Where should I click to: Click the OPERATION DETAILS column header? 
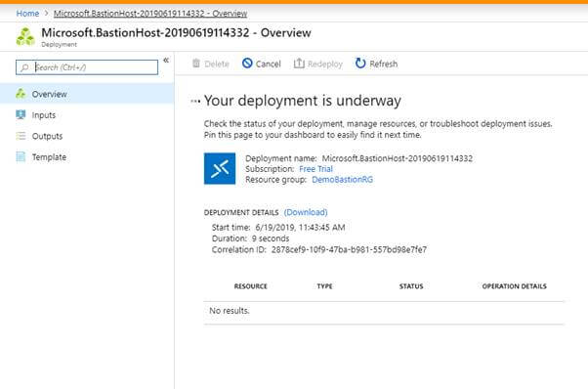click(x=514, y=286)
